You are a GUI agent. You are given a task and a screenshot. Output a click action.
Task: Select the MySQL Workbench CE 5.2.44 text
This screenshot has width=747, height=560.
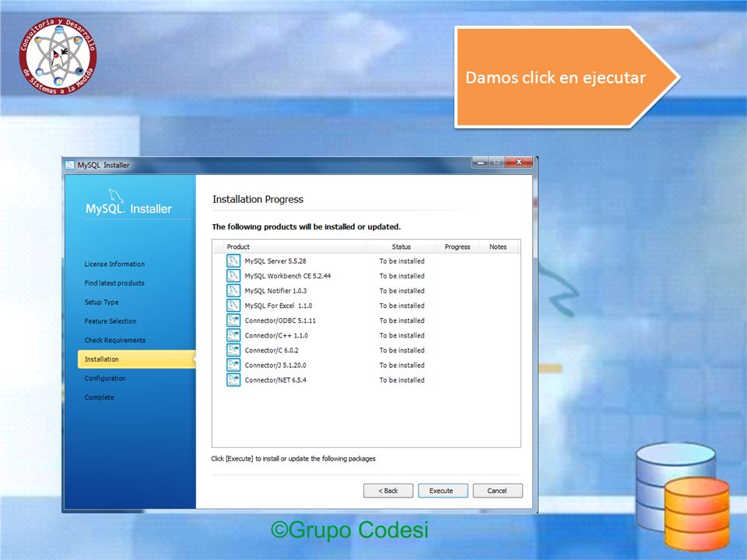(288, 275)
